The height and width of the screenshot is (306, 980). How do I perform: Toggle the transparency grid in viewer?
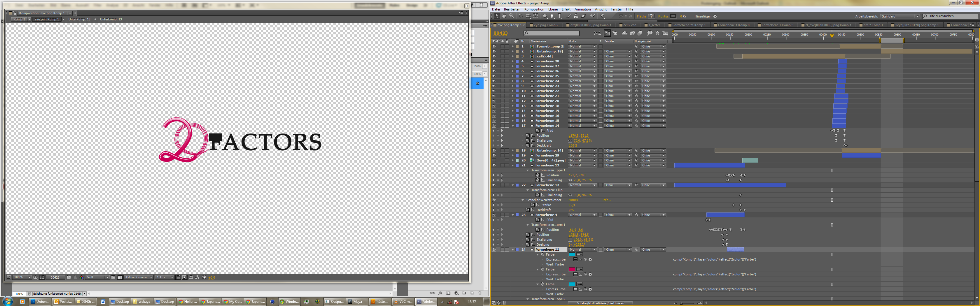tap(120, 277)
